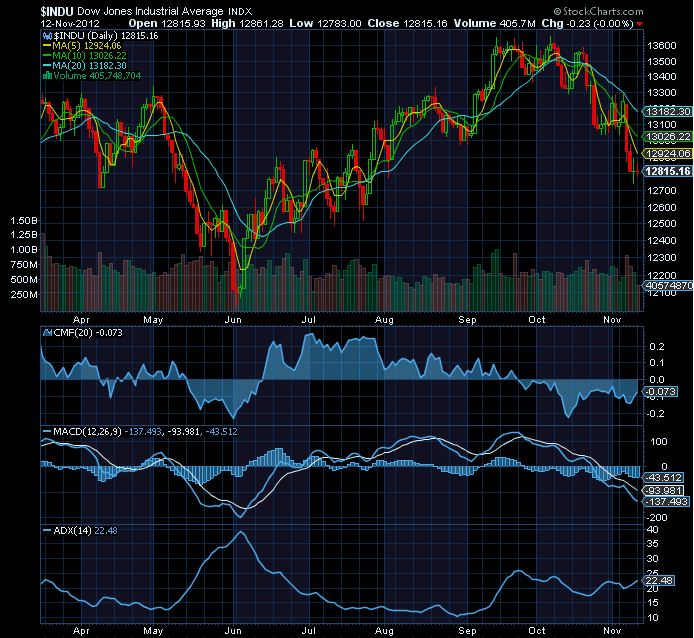Click the '10' ADX axis label
694x638 pixels.
[652, 618]
